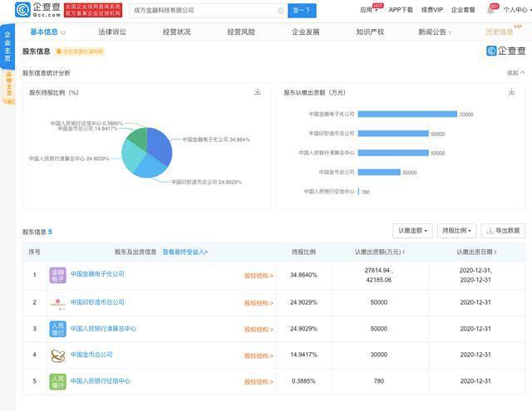Open 中国印钞造币总公司 company link
Viewport: 532px width, 411px height.
[97, 302]
